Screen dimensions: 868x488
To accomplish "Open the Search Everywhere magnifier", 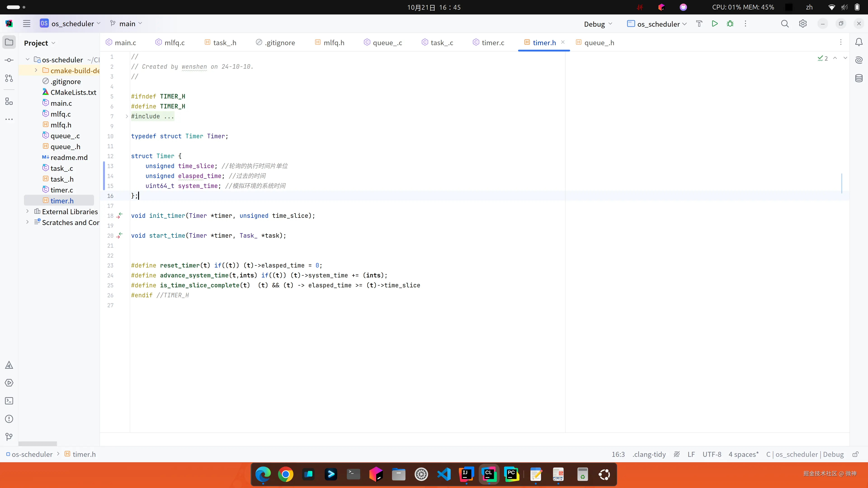I will [x=785, y=23].
